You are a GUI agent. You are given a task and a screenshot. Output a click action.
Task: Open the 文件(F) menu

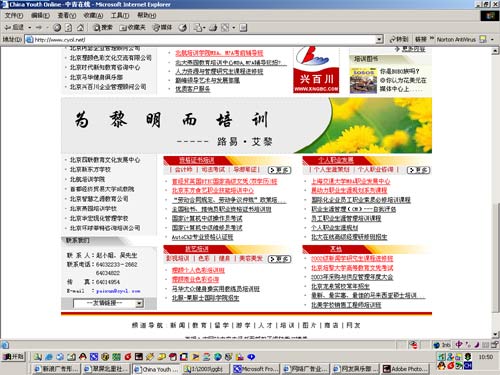point(14,15)
